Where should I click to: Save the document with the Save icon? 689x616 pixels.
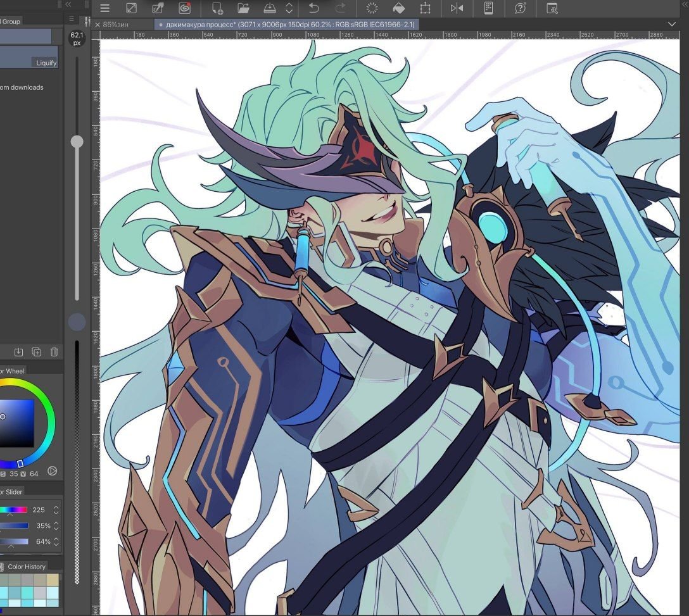pos(269,8)
